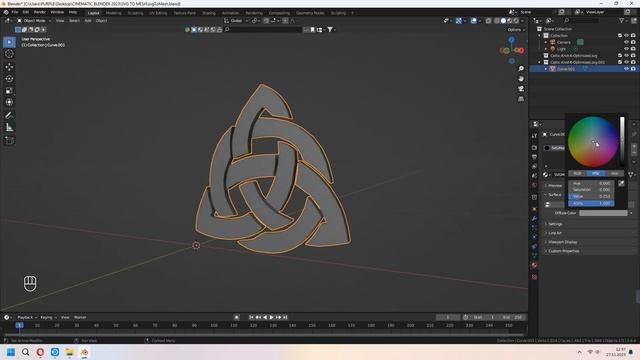This screenshot has width=640, height=360.
Task: Hide the Light using its eye icon
Action: coord(626,49)
